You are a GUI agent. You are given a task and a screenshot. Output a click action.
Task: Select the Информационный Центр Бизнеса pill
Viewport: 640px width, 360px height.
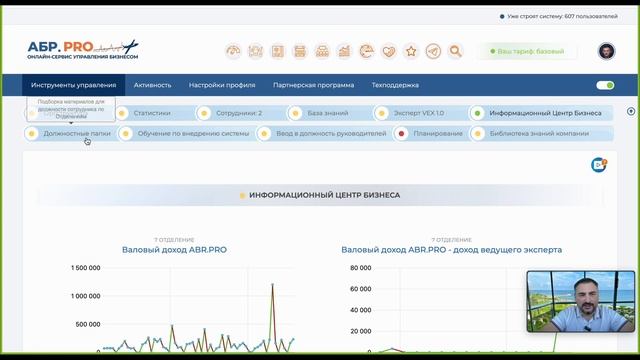(x=542, y=113)
